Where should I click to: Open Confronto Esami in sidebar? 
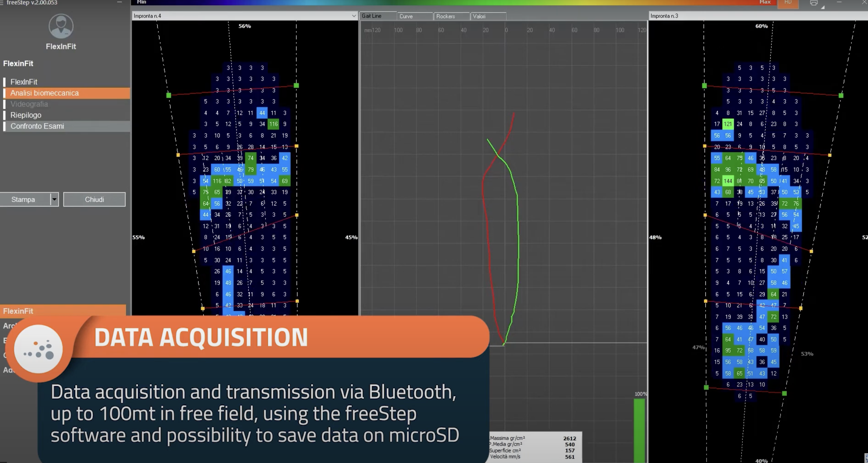[x=37, y=126]
